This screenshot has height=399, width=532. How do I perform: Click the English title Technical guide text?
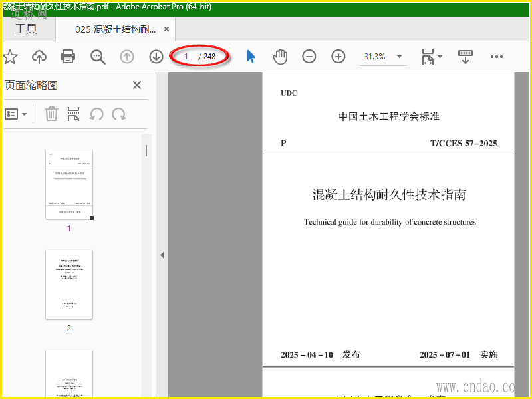(390, 222)
